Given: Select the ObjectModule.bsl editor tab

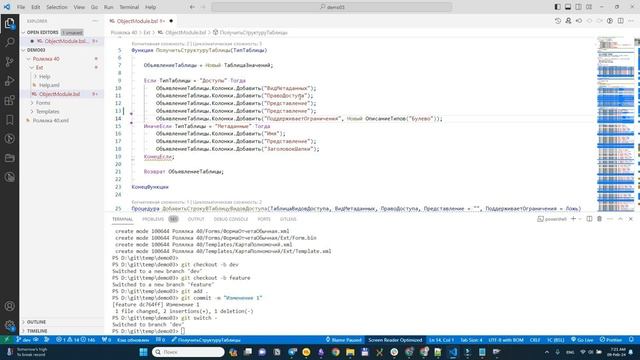Looking at the screenshot, I should [141, 21].
